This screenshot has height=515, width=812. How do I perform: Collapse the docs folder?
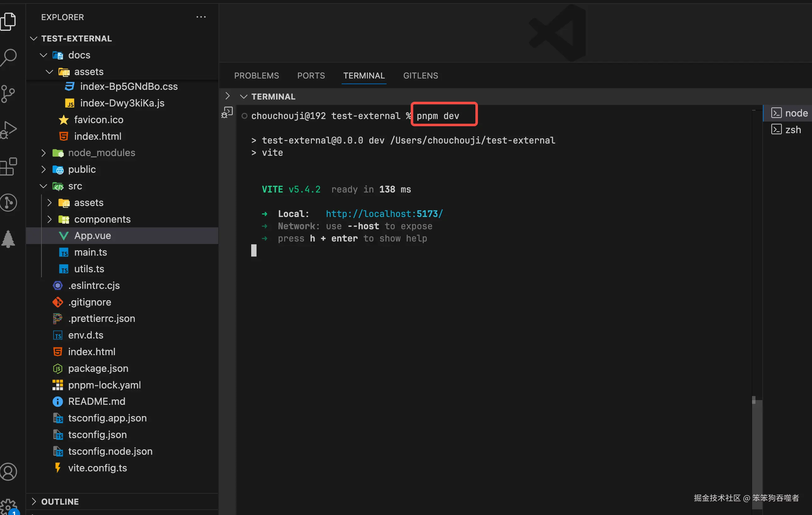point(79,55)
